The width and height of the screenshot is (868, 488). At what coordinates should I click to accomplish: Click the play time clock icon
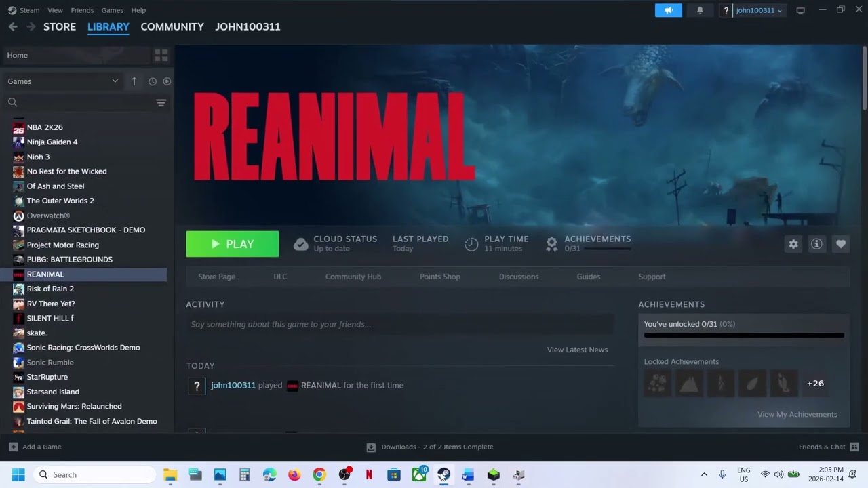pos(471,244)
